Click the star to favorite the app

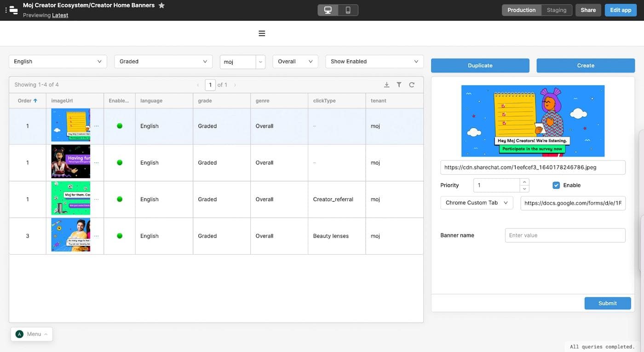(x=161, y=5)
